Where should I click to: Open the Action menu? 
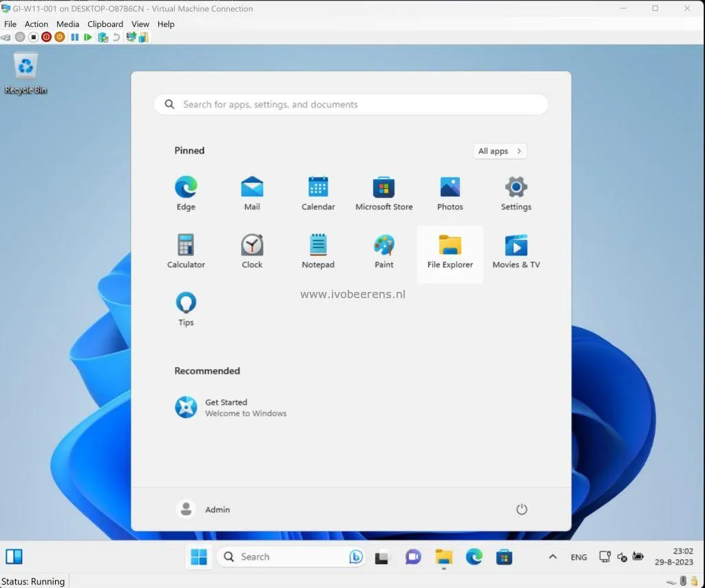pos(36,24)
